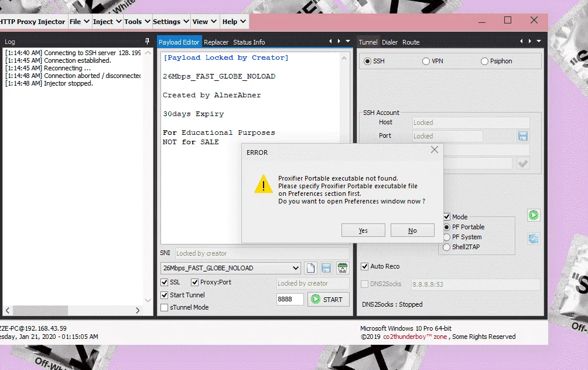Click the blue refresh icon near PF System
This screenshot has width=588, height=370.
point(534,238)
